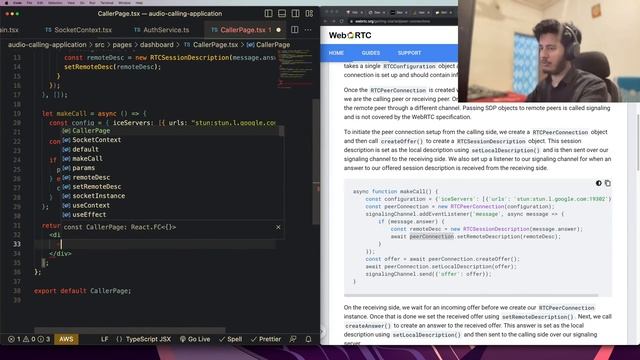Click Prettier formatter status item
Viewport: 640px width, 360px height.
tap(266, 339)
